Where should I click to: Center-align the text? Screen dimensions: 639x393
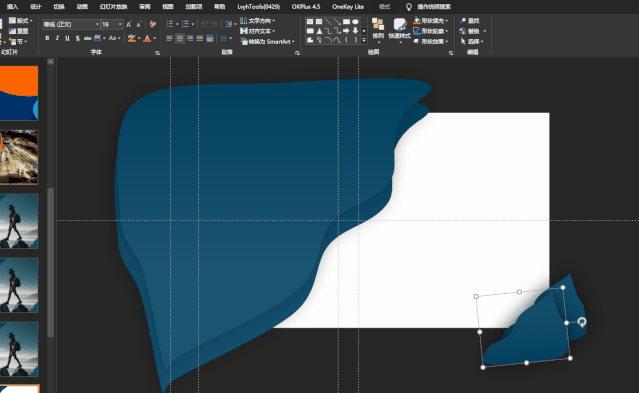180,38
